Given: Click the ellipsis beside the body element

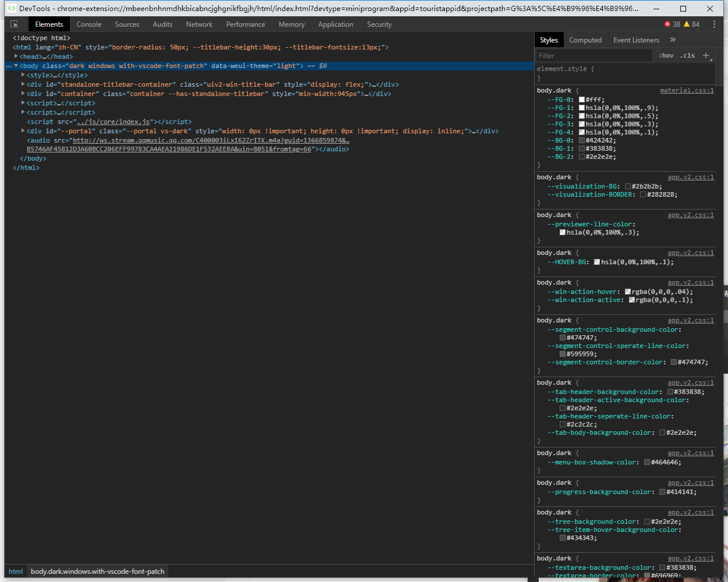Looking at the screenshot, I should 9,66.
